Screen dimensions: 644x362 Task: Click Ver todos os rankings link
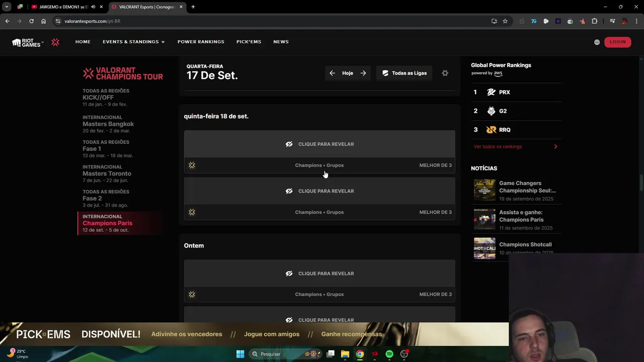click(x=498, y=147)
